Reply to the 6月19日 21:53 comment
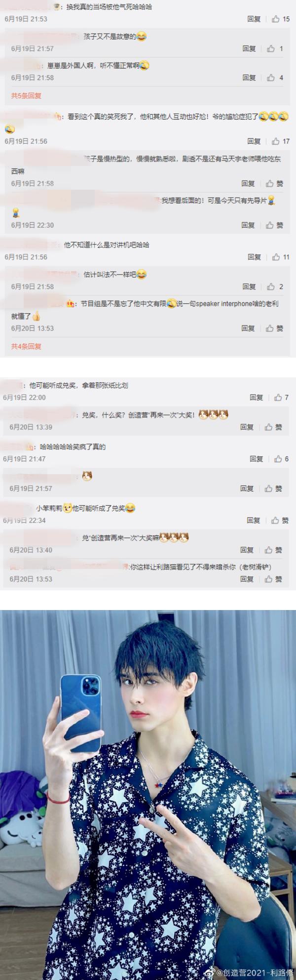 [x=254, y=19]
